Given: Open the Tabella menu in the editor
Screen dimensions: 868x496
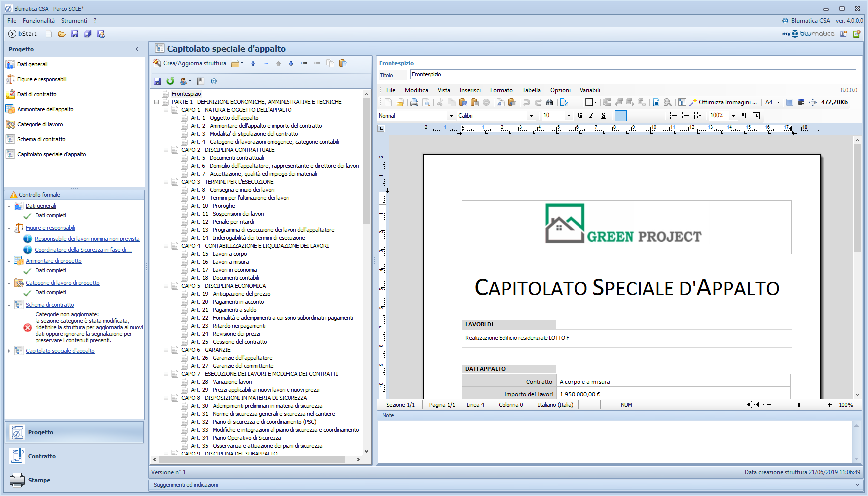Looking at the screenshot, I should (x=531, y=90).
